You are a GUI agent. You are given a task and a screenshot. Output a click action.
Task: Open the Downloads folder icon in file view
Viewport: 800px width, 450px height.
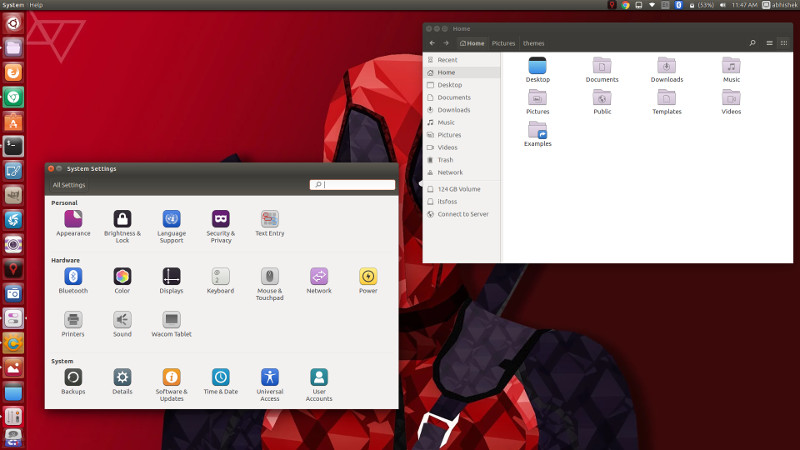click(x=666, y=70)
